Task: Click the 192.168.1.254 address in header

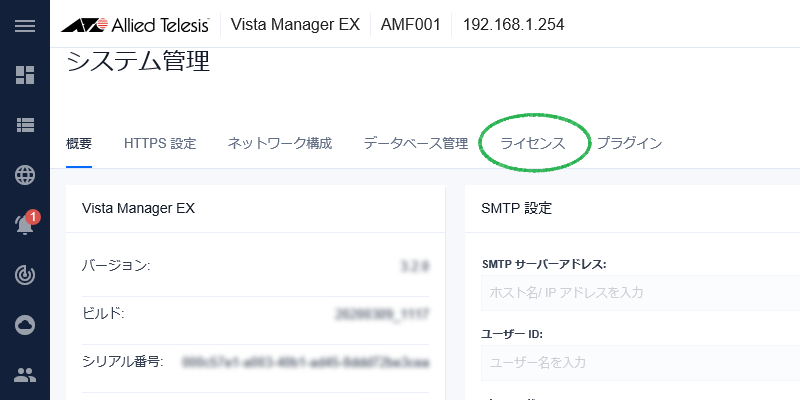Action: click(514, 24)
